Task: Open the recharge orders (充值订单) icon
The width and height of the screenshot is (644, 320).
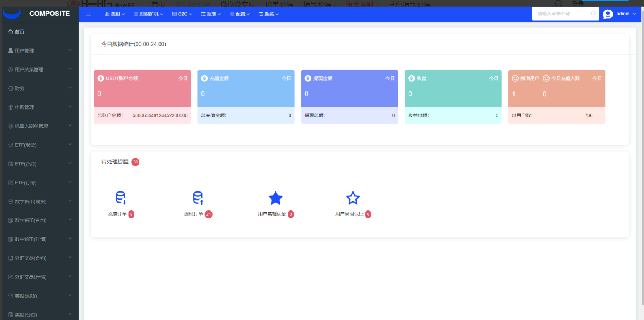Action: pyautogui.click(x=120, y=198)
